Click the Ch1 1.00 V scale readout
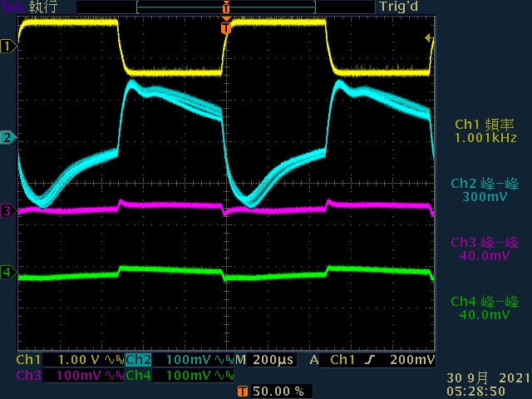Viewport: 532px width, 399px height. coord(79,360)
